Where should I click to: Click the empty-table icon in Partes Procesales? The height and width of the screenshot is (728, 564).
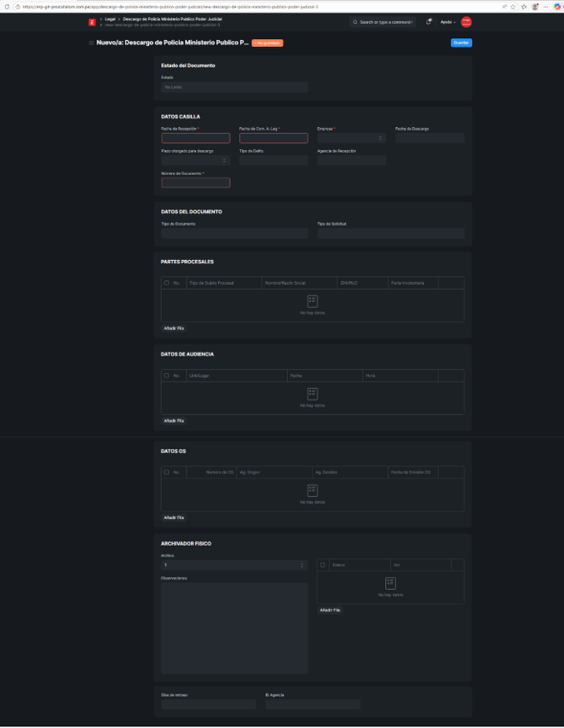point(312,301)
